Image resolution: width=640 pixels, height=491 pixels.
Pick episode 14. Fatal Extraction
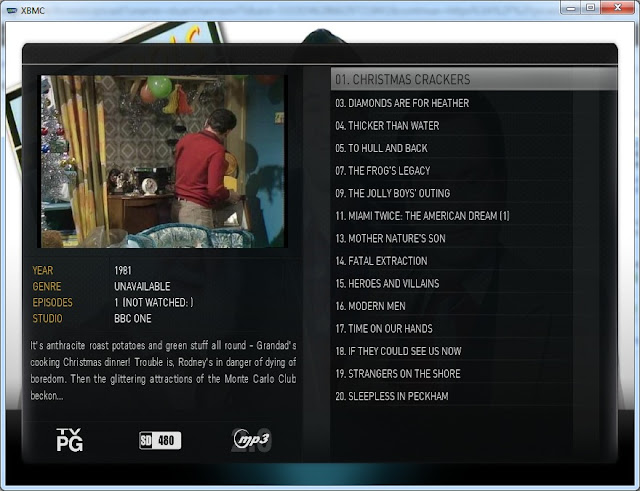(473, 261)
